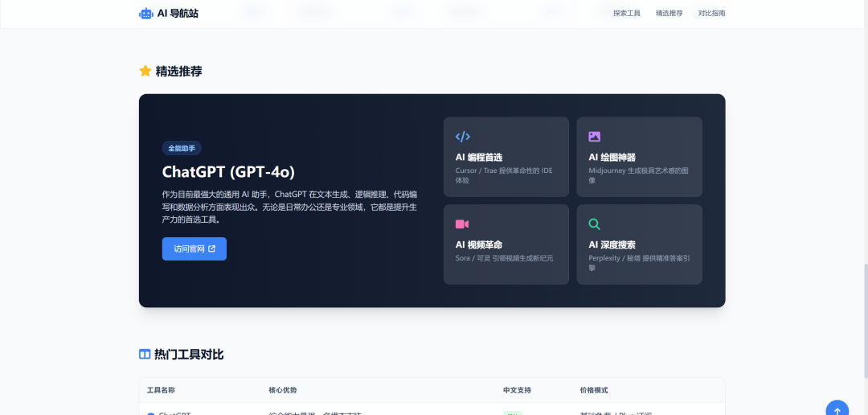Screen dimensions: 868x415
Task: Open the AI 编程首选 card title
Action: [479, 158]
